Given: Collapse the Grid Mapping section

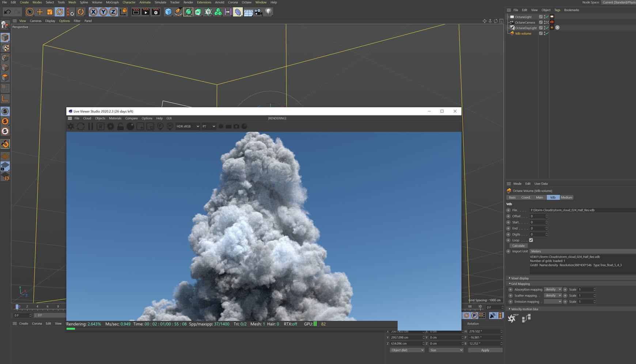Looking at the screenshot, I should coord(520,284).
